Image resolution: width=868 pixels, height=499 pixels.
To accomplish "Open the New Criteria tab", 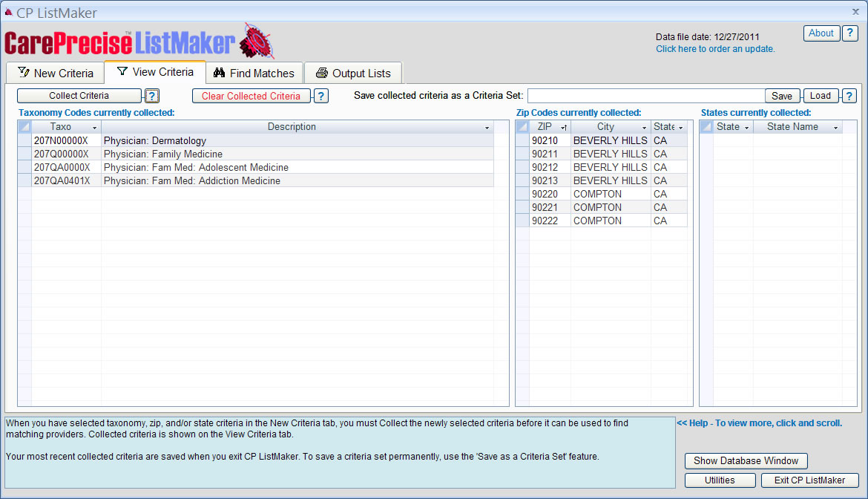I will 56,73.
